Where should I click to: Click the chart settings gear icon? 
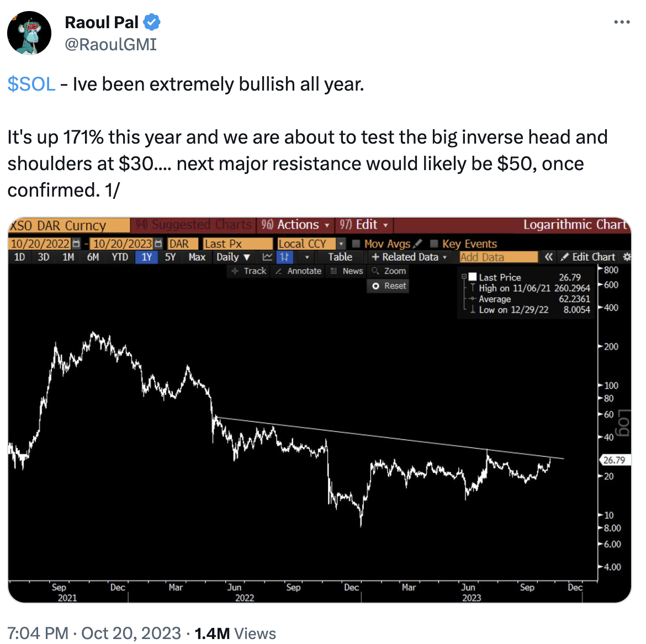click(627, 257)
